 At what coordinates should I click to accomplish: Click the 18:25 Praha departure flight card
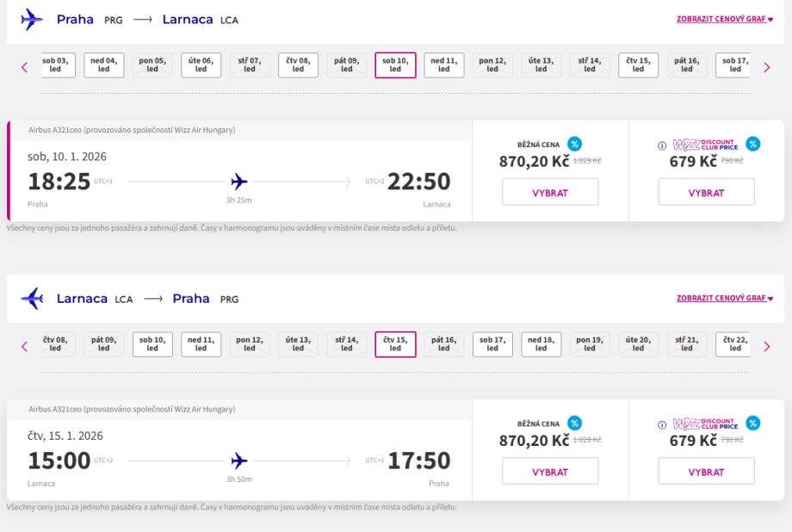239,182
